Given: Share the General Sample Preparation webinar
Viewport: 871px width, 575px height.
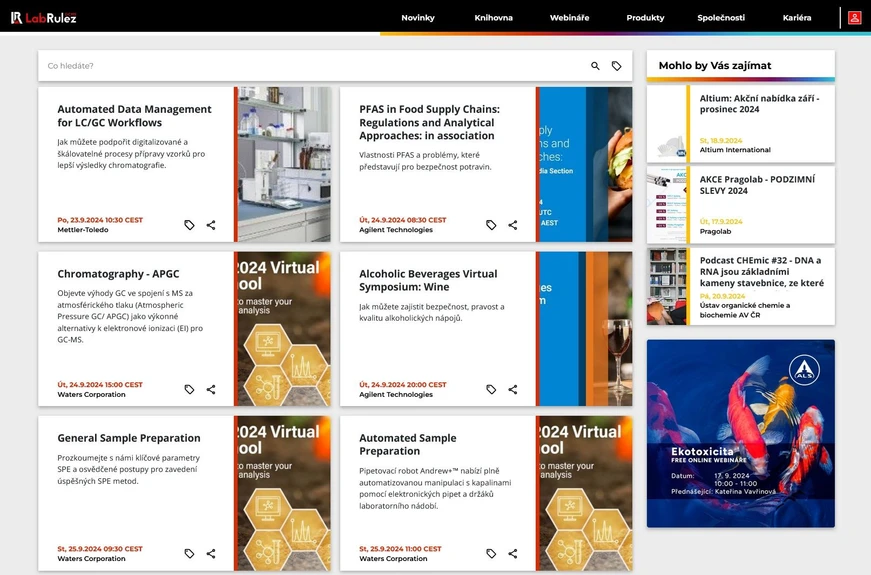Looking at the screenshot, I should [x=211, y=553].
